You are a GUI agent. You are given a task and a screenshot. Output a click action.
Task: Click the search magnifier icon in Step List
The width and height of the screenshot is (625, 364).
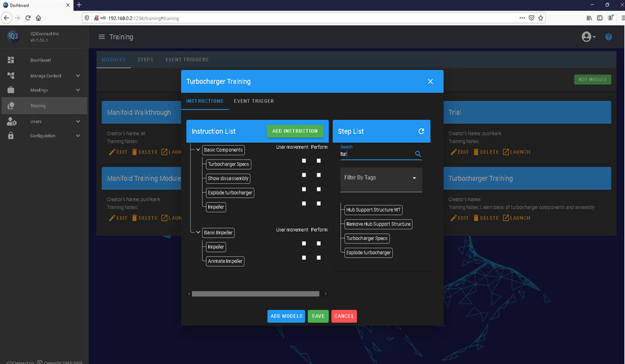[x=418, y=154]
